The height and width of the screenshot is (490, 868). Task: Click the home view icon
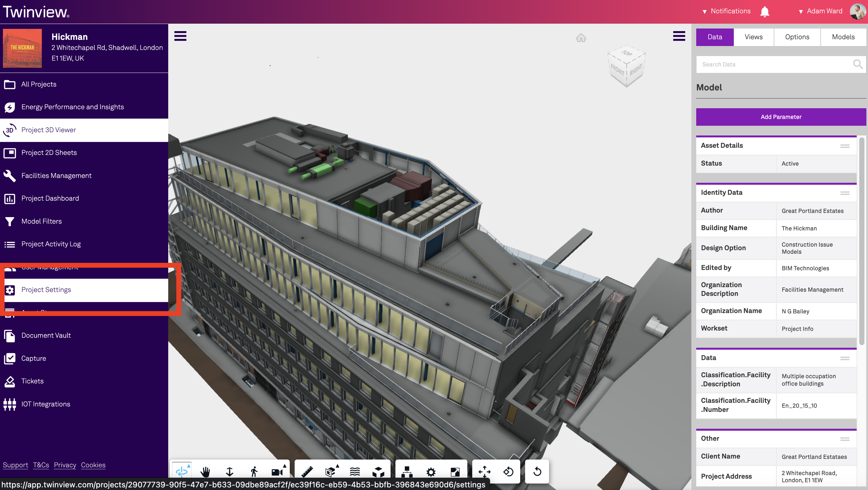(x=581, y=38)
